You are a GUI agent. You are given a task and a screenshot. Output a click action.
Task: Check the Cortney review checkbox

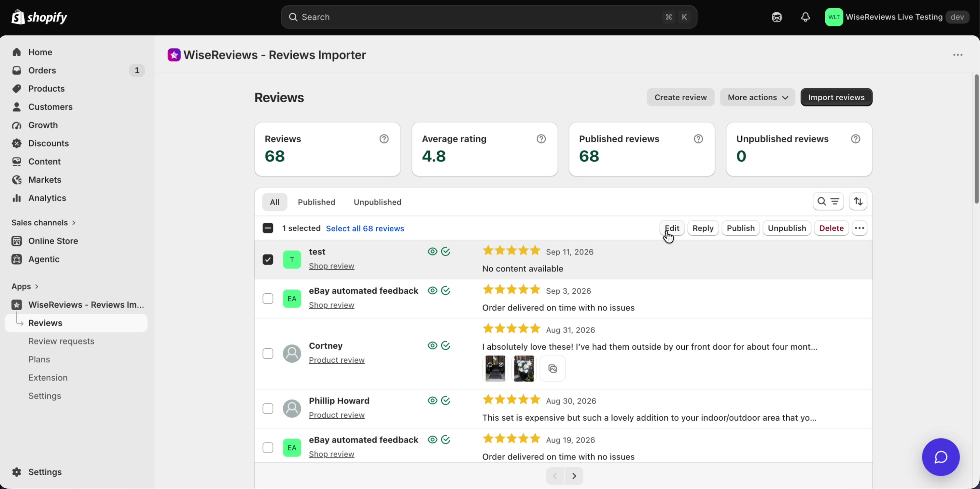click(268, 354)
